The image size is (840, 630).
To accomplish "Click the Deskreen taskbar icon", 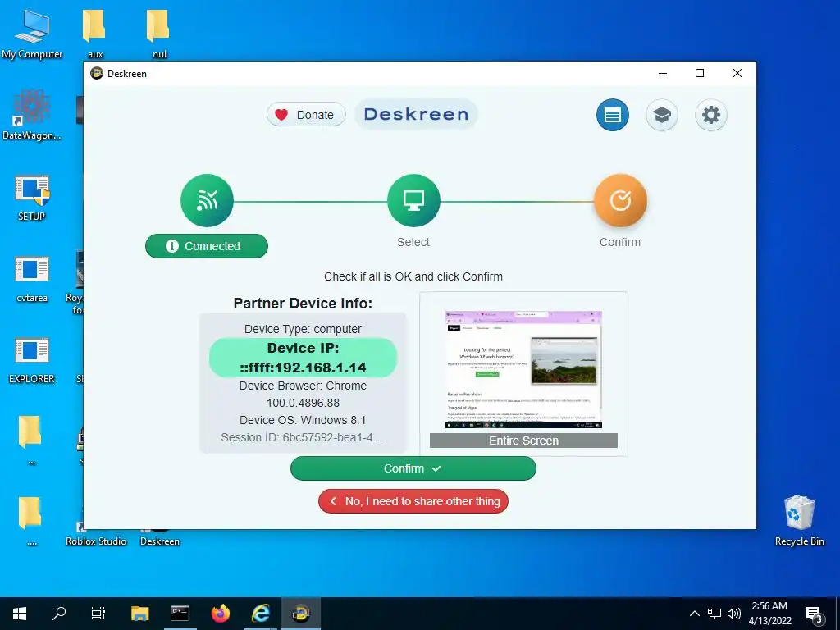I will (x=301, y=614).
